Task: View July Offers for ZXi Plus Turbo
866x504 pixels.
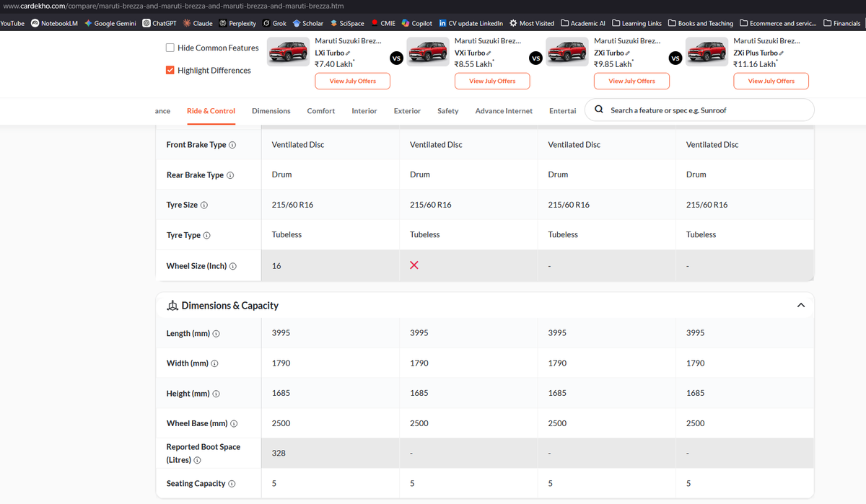Action: click(x=771, y=81)
